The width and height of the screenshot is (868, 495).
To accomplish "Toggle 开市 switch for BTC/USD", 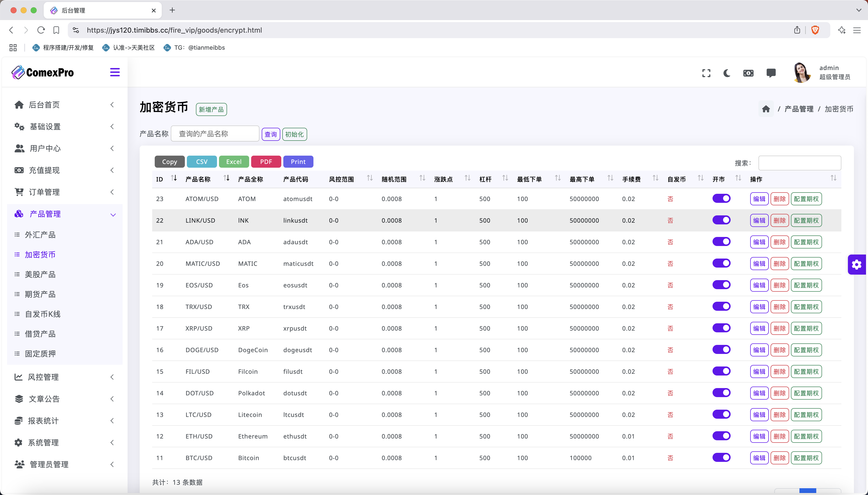I will pos(721,457).
